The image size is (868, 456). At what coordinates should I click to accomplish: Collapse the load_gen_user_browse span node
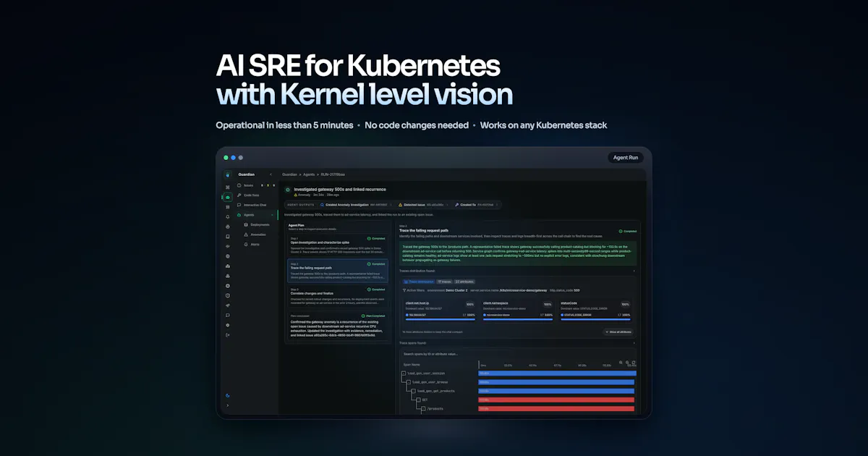(409, 382)
